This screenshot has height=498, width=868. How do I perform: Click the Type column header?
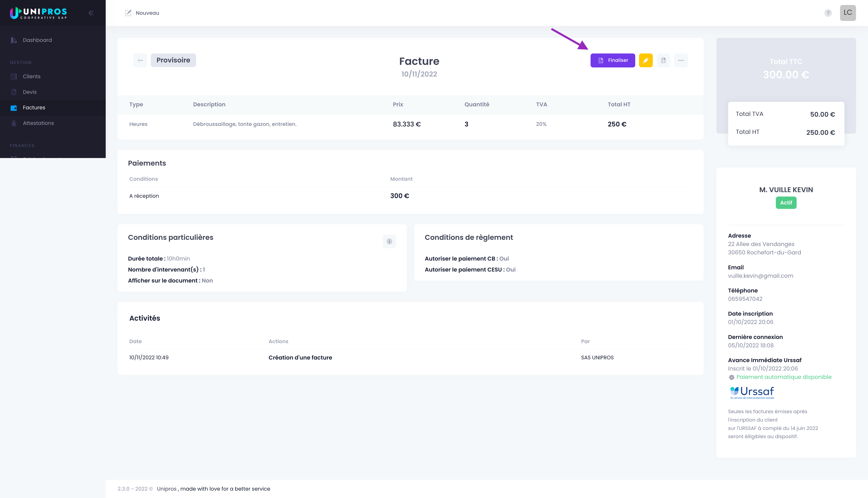pos(136,104)
